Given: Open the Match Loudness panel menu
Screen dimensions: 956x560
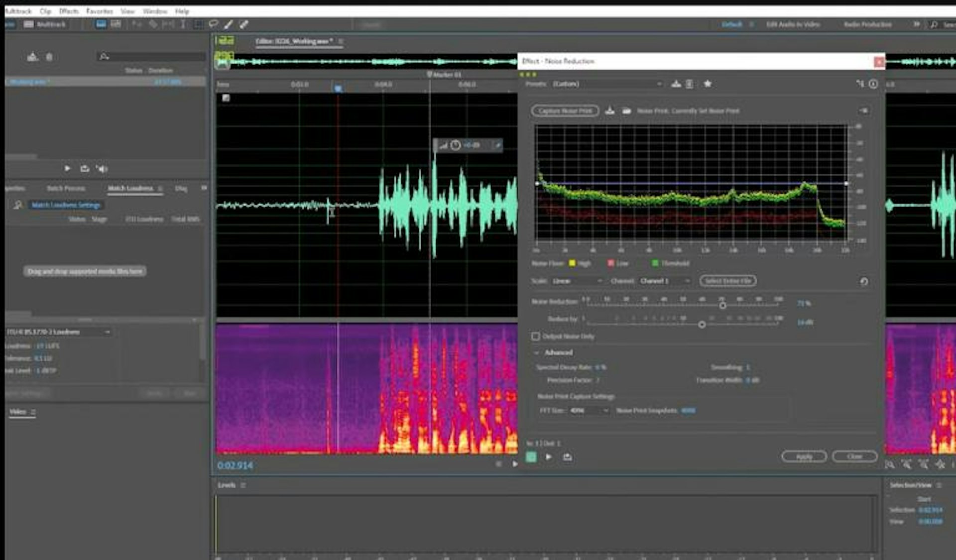Looking at the screenshot, I should pos(160,189).
